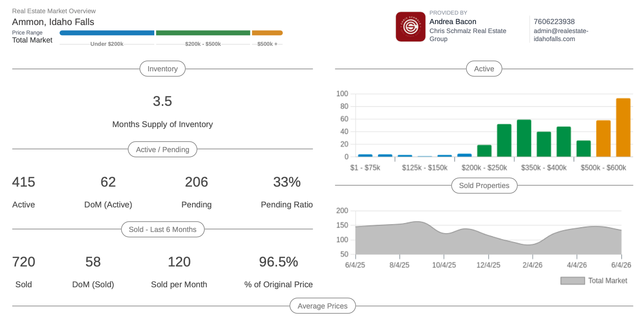Click the agent name Andrea Bacon
The height and width of the screenshot is (318, 644).
(x=453, y=22)
